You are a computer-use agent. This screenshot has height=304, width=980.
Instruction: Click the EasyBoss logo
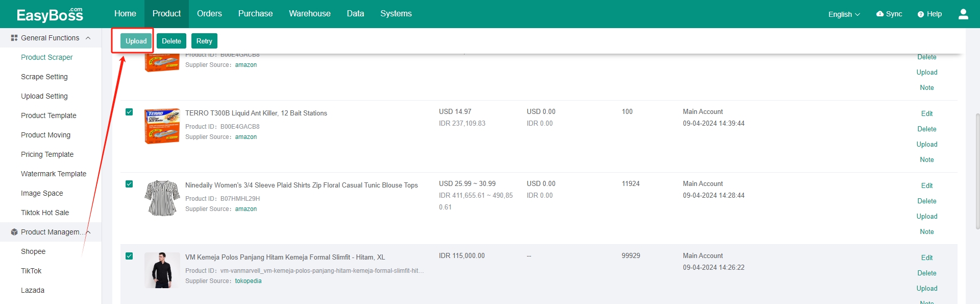coord(50,14)
